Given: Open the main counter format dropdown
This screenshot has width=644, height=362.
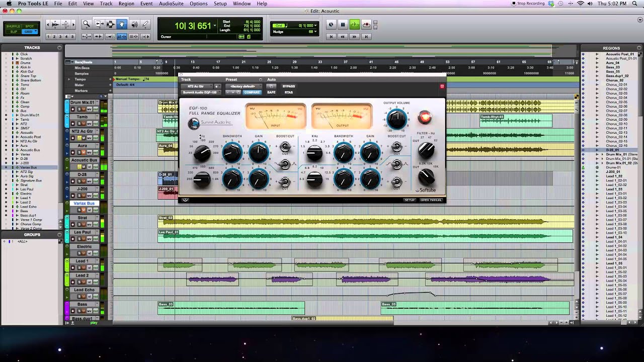Looking at the screenshot, I should [215, 25].
